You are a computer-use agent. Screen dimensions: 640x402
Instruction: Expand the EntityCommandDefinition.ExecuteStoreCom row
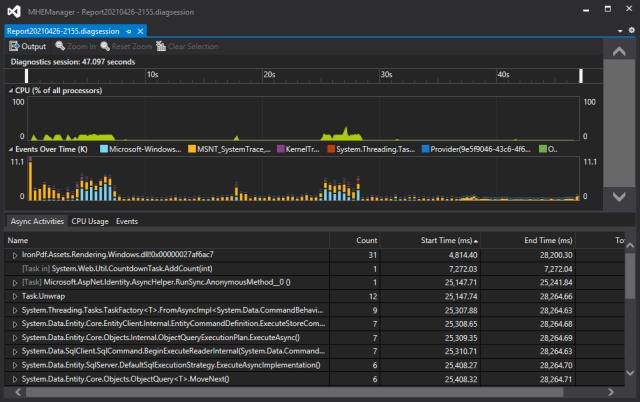[15, 324]
